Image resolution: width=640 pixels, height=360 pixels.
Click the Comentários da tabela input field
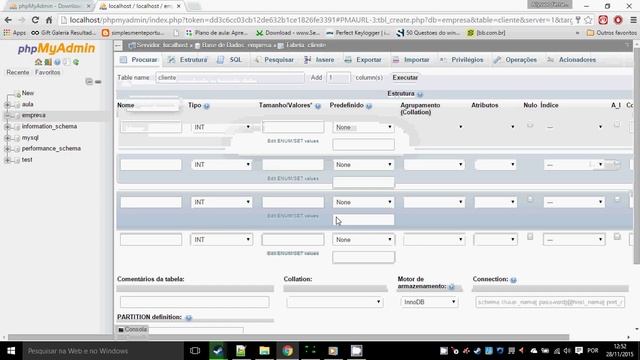[195, 302]
